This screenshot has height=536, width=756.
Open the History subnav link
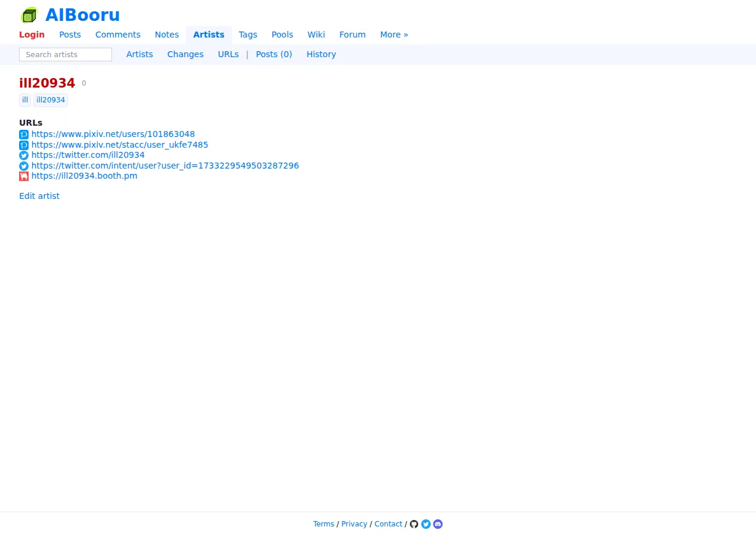coord(321,54)
